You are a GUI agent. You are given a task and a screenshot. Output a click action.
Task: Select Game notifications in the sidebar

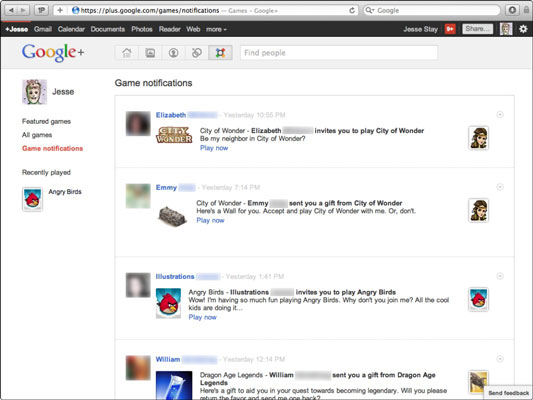[52, 149]
